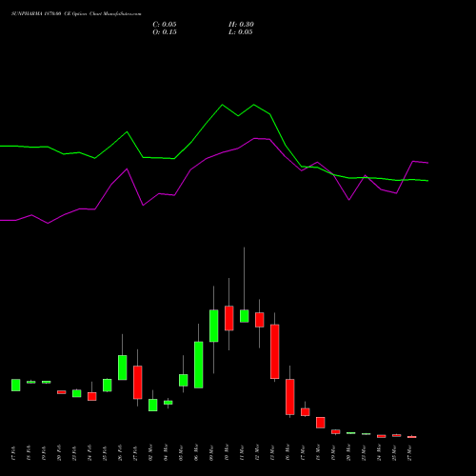Screen dimensions: 476x476
Task: Click the '17 Feb' date label
Action: click(x=13, y=453)
